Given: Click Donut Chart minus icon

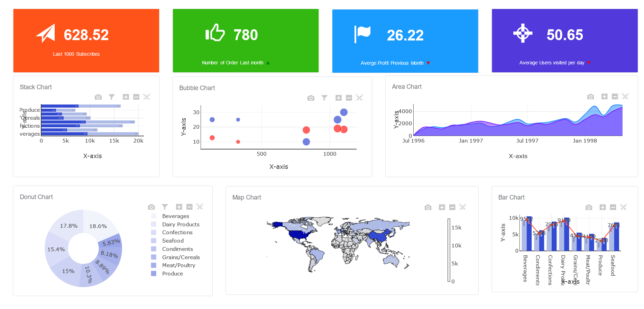Looking at the screenshot, I should coord(190,207).
